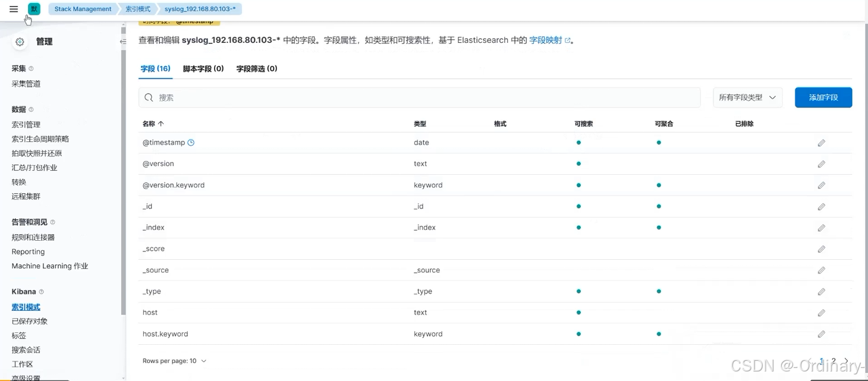Open Machine Learning 作业 in the sidebar

[x=50, y=266]
